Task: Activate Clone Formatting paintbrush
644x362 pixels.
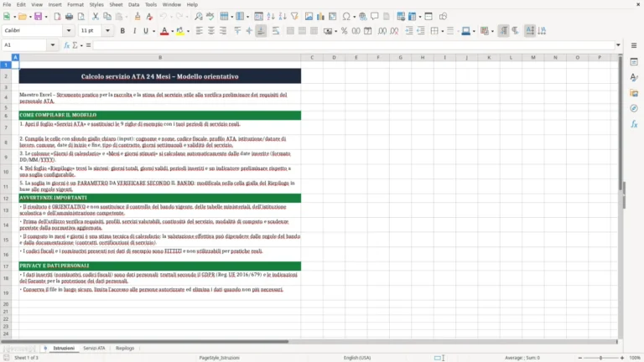Action: [138, 17]
